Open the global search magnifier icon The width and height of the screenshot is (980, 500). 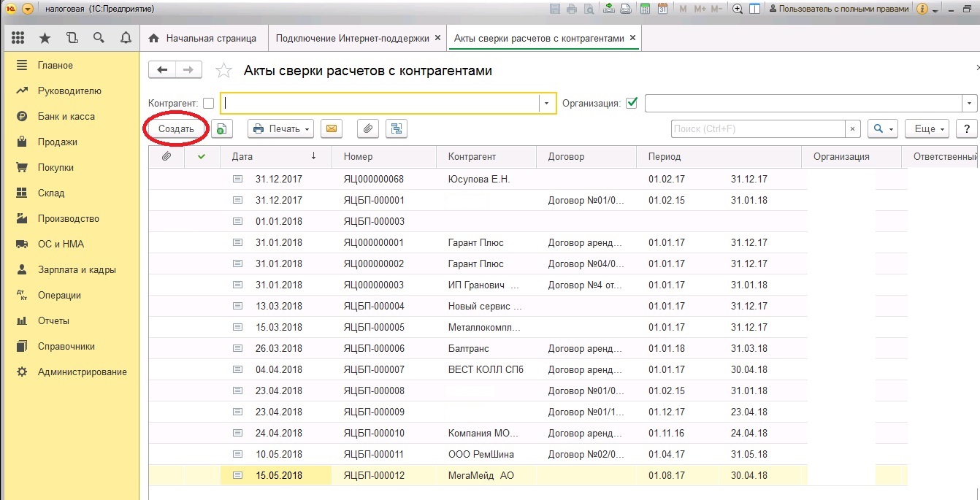point(99,38)
